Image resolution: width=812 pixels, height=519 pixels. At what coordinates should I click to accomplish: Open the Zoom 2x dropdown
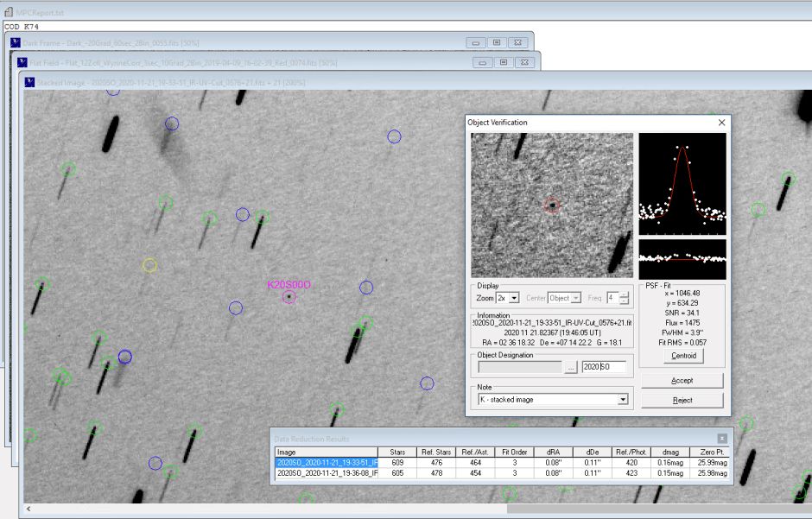pos(514,298)
